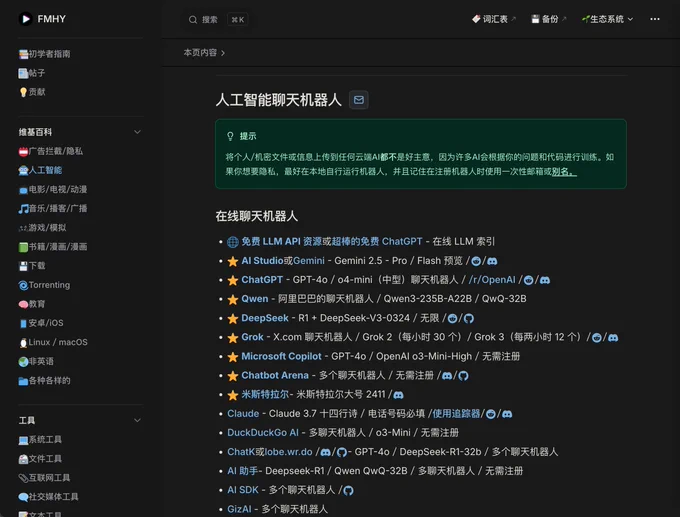Click Reddit icon in ChatGPT row
Screen dimensions: 680x517
pos(528,280)
